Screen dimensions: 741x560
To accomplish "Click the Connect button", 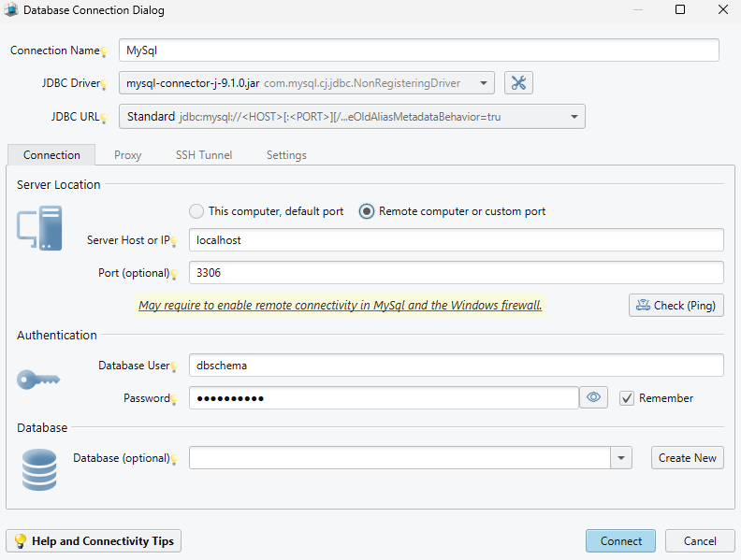I will pos(620,540).
